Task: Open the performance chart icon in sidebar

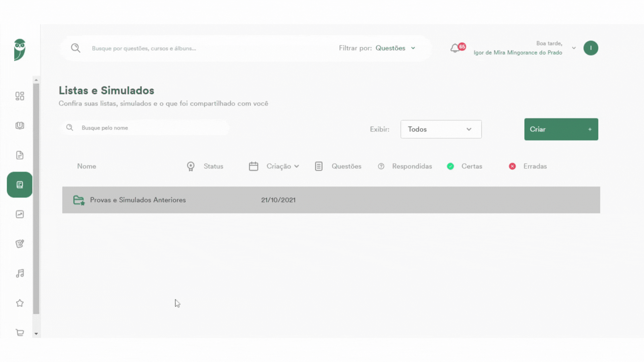Action: 20,214
